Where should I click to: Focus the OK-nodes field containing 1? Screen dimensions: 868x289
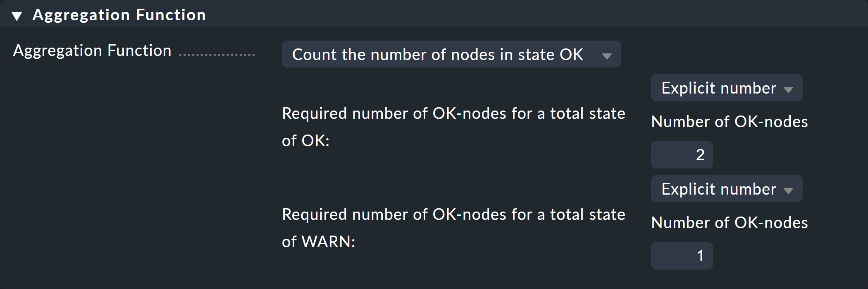point(682,256)
